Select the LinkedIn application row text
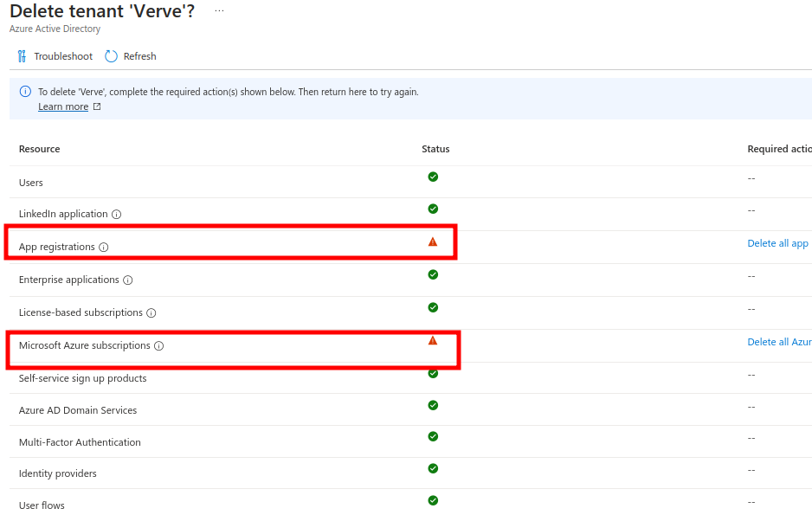The image size is (812, 515). point(63,215)
